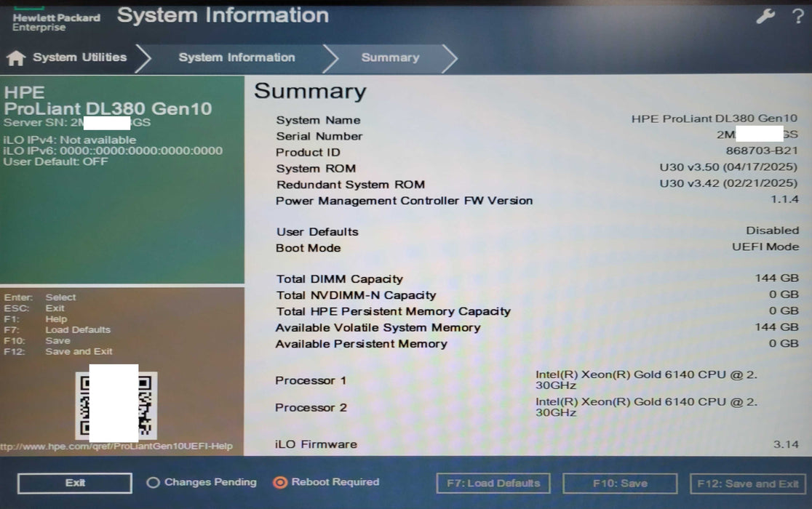
Task: Click the Exit button
Action: point(75,483)
